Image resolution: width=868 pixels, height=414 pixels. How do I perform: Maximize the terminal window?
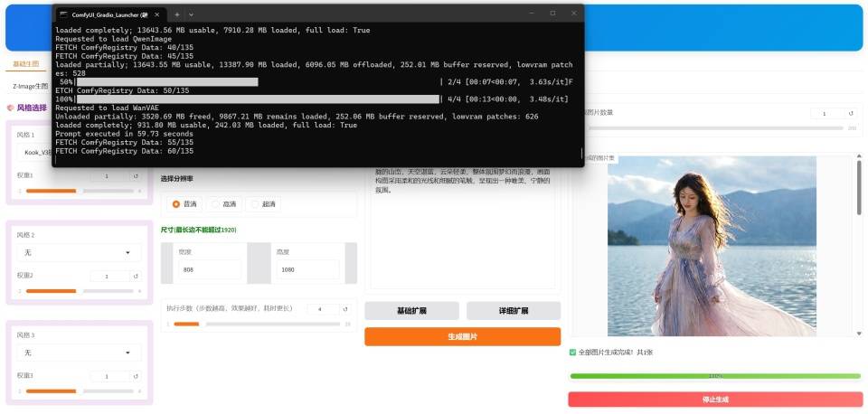(552, 13)
